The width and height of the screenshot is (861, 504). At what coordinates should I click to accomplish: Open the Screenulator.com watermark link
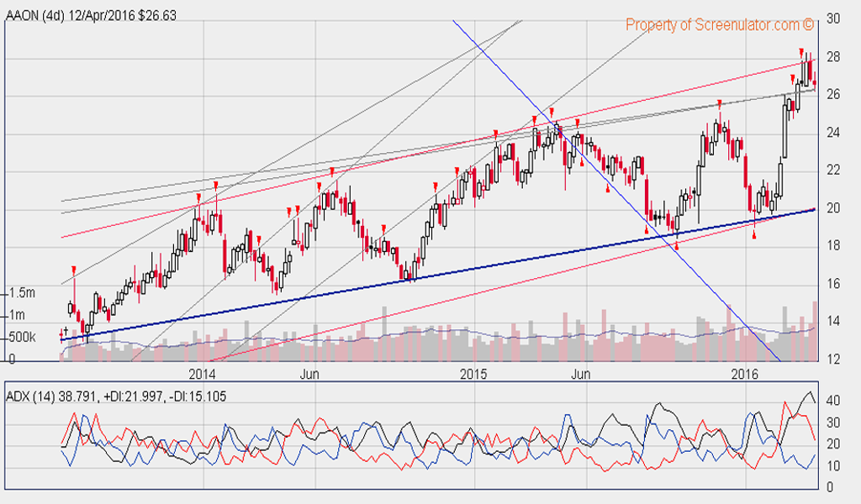[x=710, y=25]
